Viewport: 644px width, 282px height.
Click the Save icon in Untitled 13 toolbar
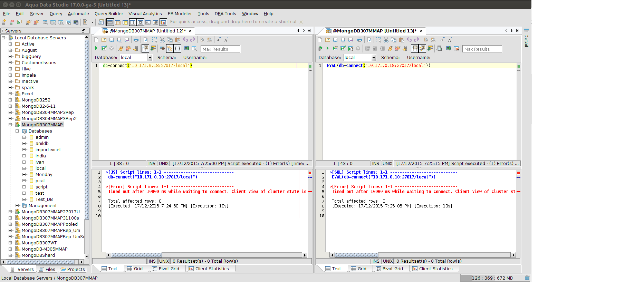pos(335,40)
